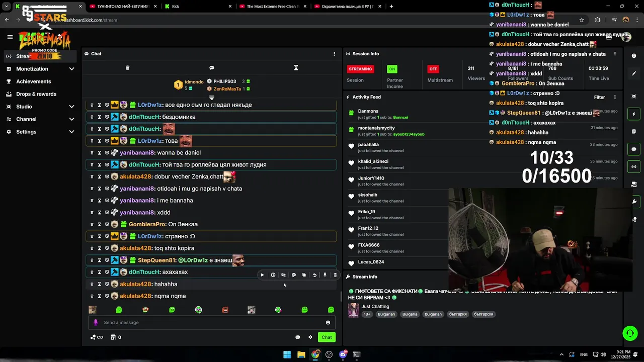644x362 pixels.
Task: Expand the Channel sidebar section
Action: point(71,119)
